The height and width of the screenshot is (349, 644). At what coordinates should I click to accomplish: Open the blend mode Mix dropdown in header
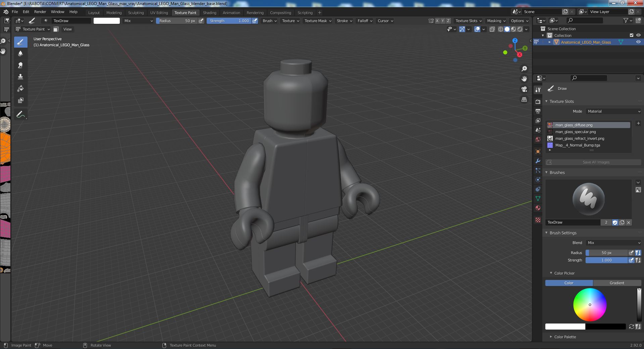[138, 21]
